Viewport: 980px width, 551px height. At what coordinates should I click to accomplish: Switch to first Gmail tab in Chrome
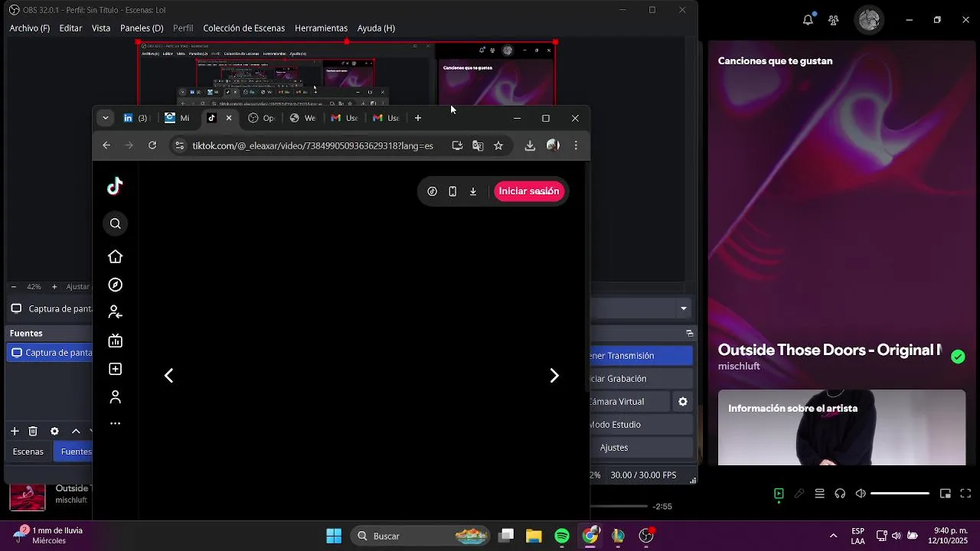coord(344,118)
